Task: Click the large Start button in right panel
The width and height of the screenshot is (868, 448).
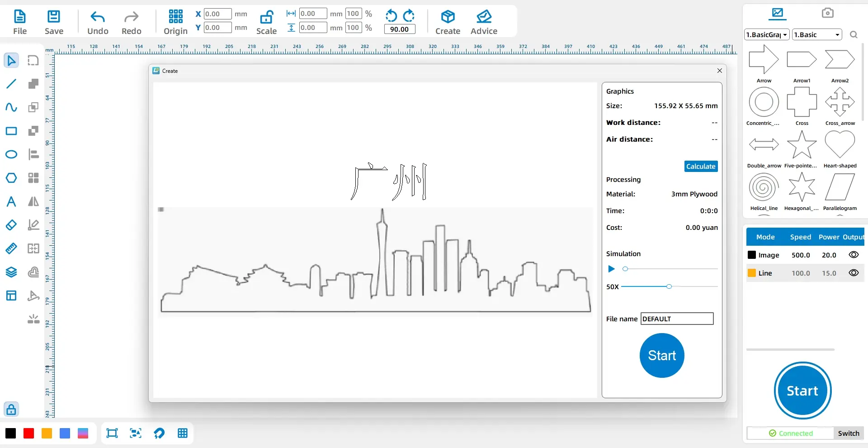Action: click(x=802, y=391)
